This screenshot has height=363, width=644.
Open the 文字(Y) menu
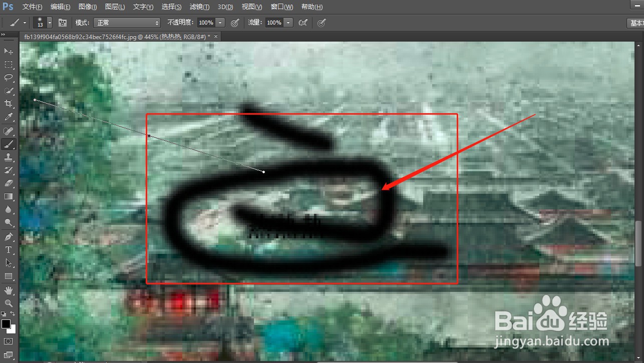pos(143,7)
